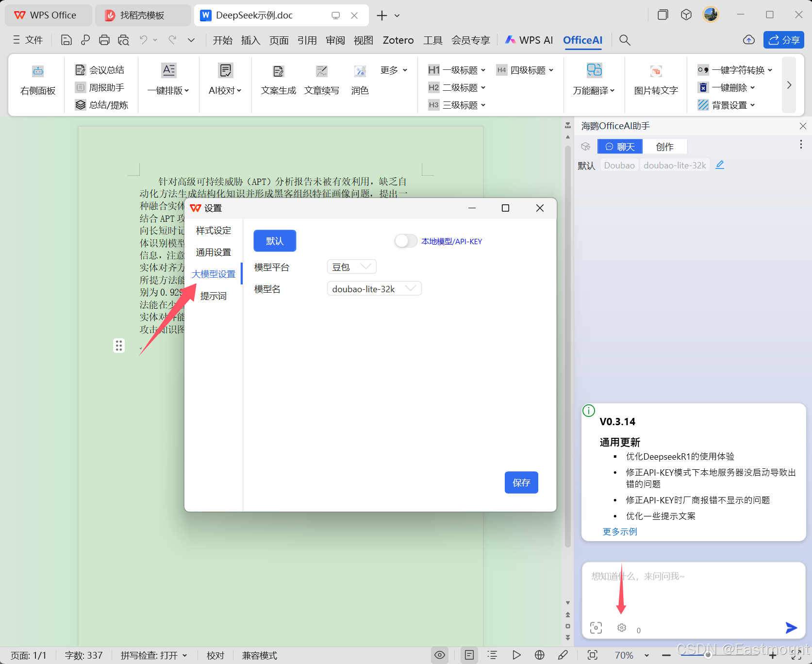Click the web layout globe icon in status bar
812x664 pixels.
[539, 655]
